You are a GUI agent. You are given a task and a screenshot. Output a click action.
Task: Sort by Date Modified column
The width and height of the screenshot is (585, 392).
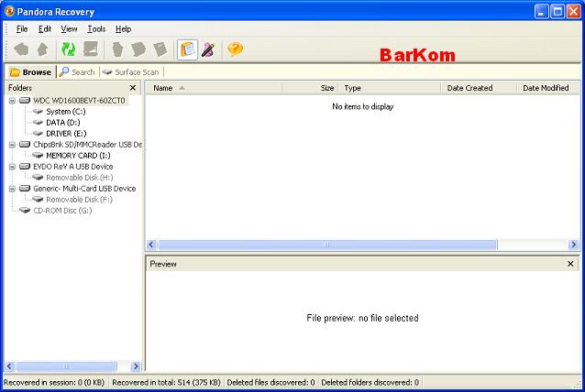point(548,88)
